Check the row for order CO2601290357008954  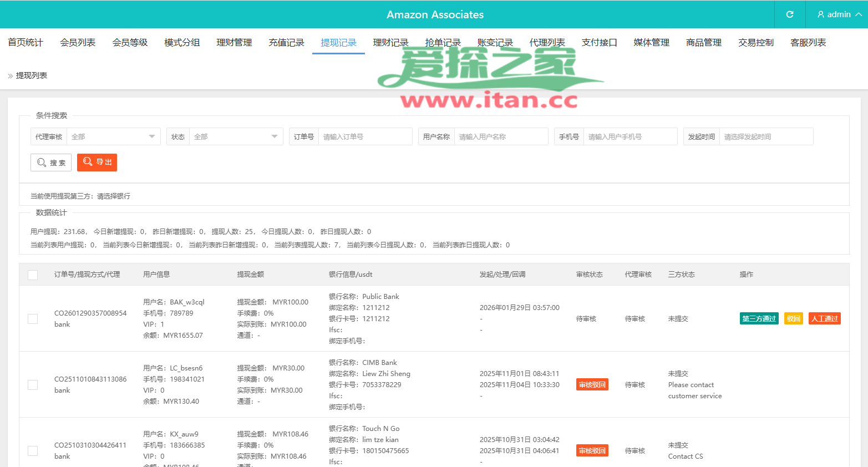coord(33,319)
